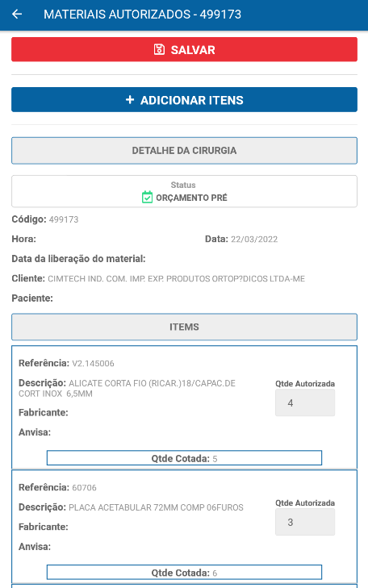This screenshot has height=588, width=368.
Task: Click the green calendar check status icon
Action: 147,198
